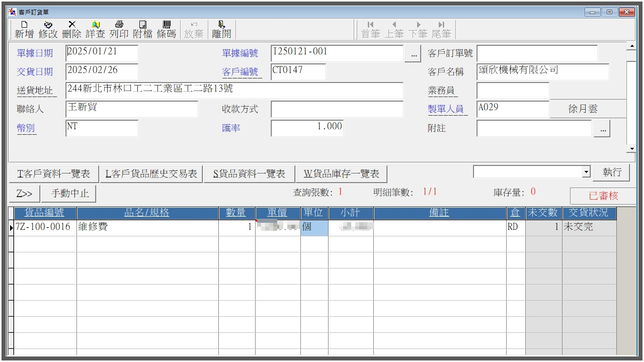The width and height of the screenshot is (644, 362).
Task: Click the 品名/規格 column header
Action: click(147, 213)
